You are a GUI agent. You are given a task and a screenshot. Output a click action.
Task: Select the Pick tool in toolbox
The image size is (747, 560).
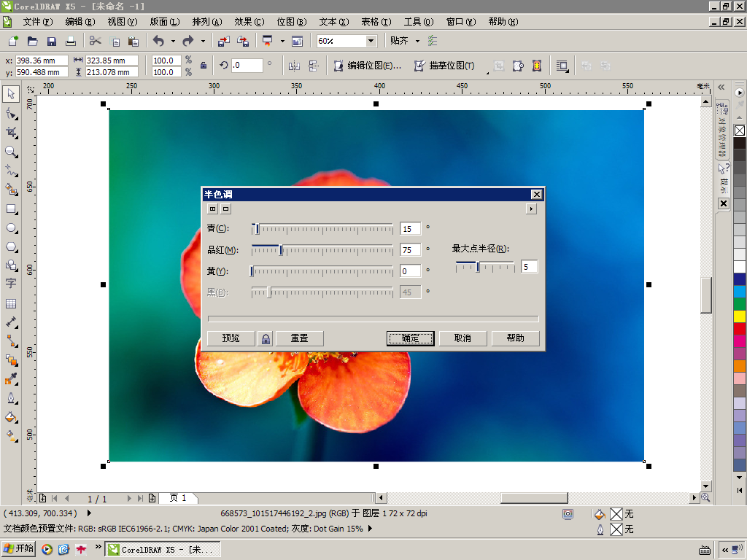tap(11, 94)
